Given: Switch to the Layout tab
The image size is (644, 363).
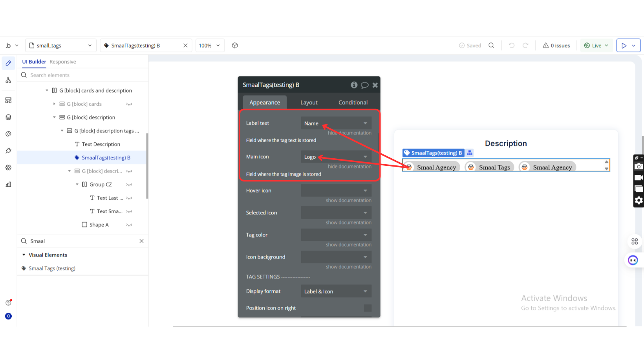Looking at the screenshot, I should pyautogui.click(x=309, y=103).
